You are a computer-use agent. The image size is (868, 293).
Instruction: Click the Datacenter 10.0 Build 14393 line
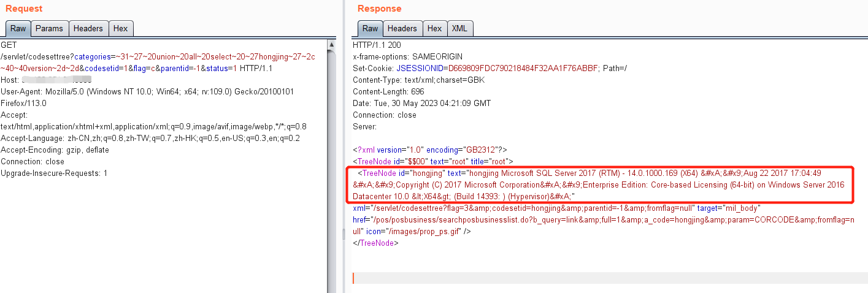(463, 197)
